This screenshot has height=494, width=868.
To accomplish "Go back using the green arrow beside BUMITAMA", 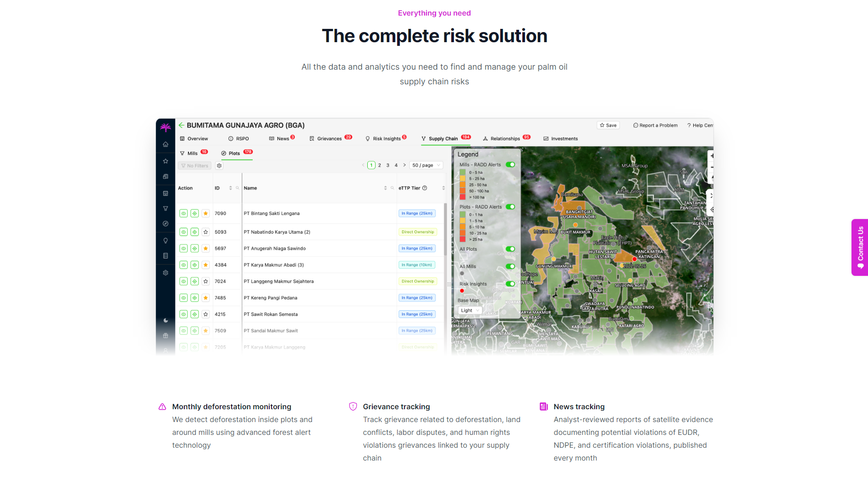I will click(182, 125).
